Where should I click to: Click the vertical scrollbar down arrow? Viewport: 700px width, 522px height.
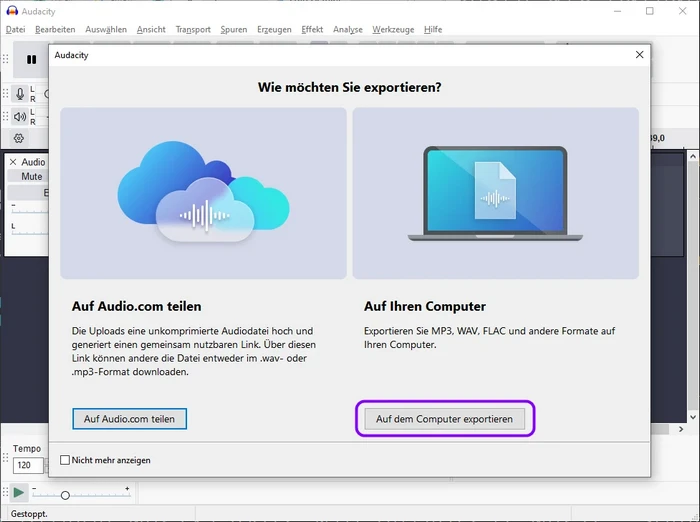pos(693,418)
